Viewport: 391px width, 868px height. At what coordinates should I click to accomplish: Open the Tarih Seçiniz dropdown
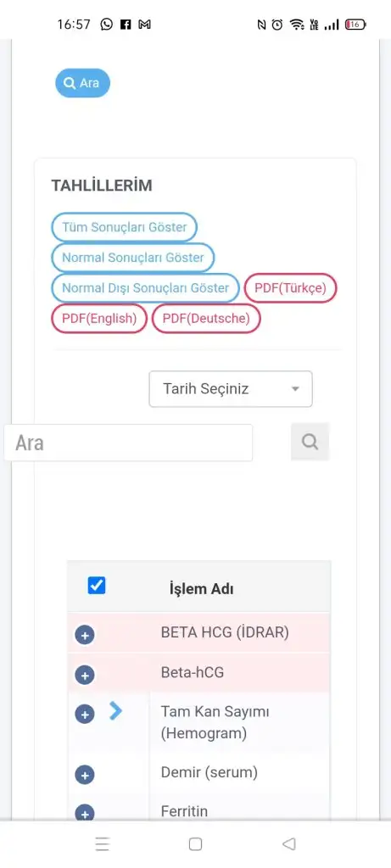click(231, 388)
